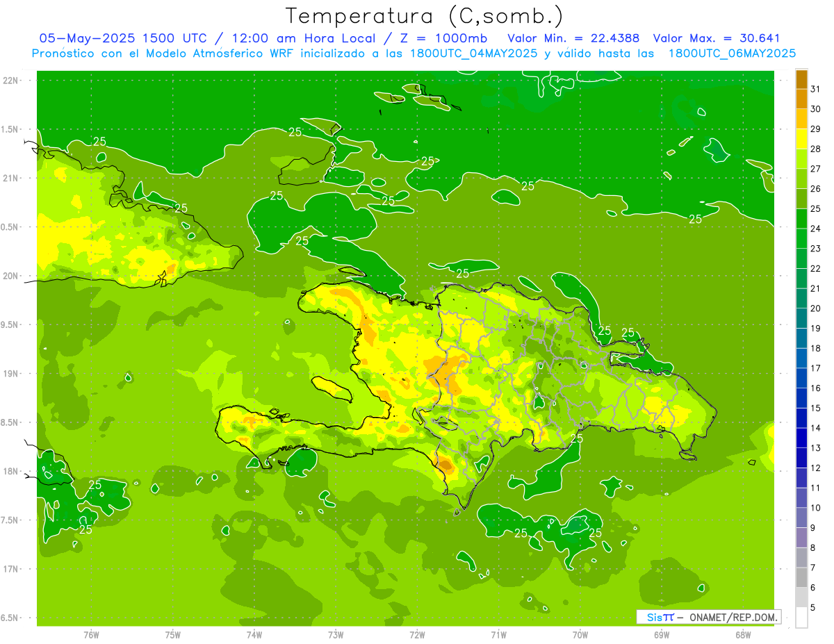834x644 pixels.
Task: Select the "Valor Max. = 30.641" text
Action: (717, 38)
